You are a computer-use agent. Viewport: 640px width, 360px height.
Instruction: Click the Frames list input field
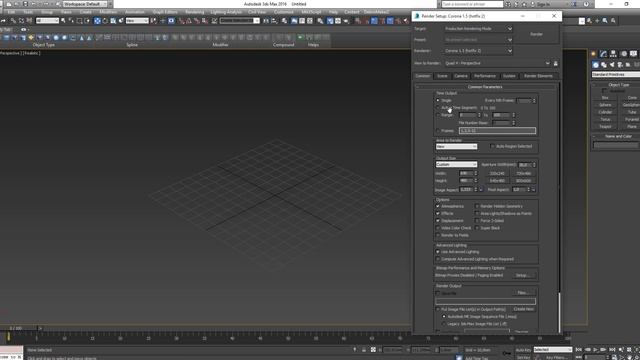click(497, 131)
